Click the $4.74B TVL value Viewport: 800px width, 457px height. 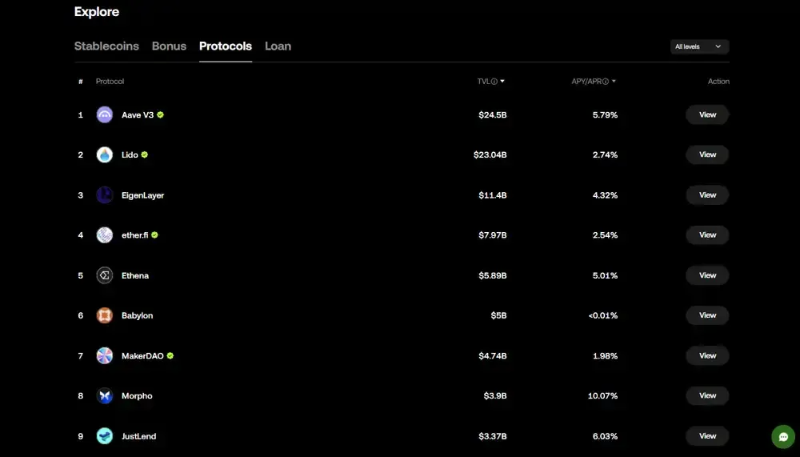click(x=492, y=356)
